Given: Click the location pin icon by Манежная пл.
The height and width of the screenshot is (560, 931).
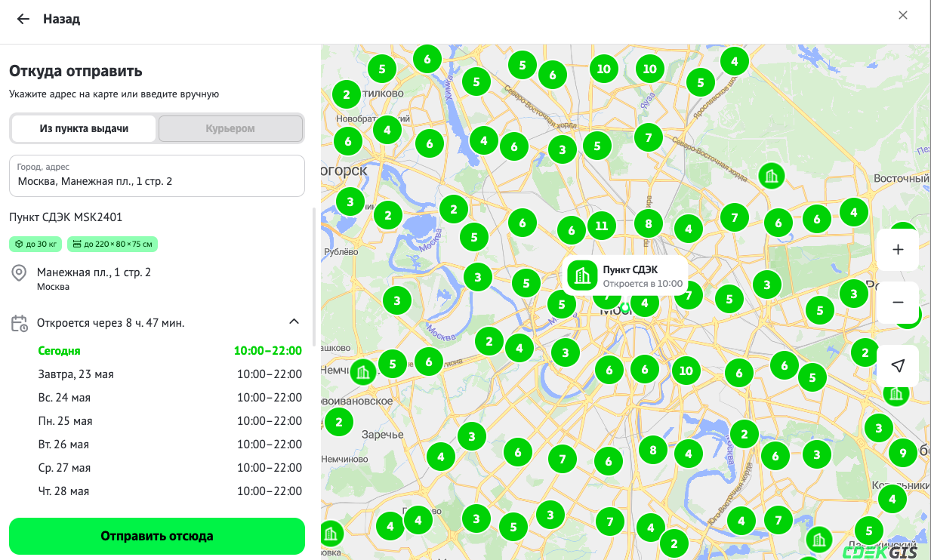Looking at the screenshot, I should point(19,273).
